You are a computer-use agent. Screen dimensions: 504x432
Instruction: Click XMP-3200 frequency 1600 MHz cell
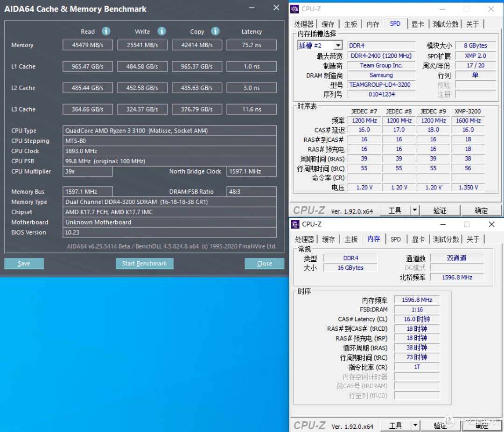[x=469, y=120]
